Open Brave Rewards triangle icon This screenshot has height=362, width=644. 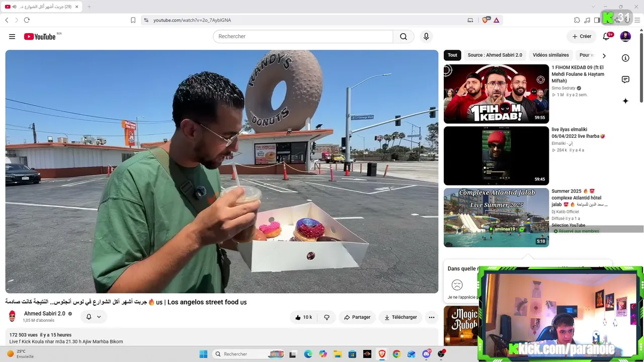click(497, 20)
